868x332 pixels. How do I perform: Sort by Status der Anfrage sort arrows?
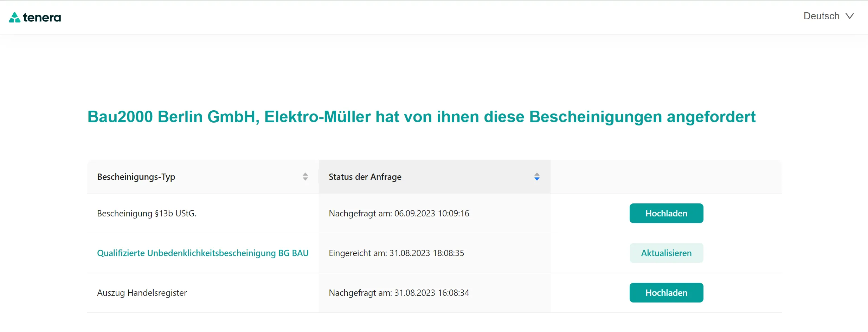(x=537, y=177)
